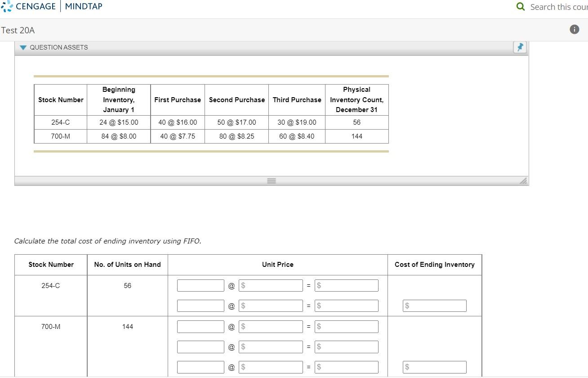Click first quantity box for 700-M
This screenshot has height=378, width=588.
coord(200,327)
